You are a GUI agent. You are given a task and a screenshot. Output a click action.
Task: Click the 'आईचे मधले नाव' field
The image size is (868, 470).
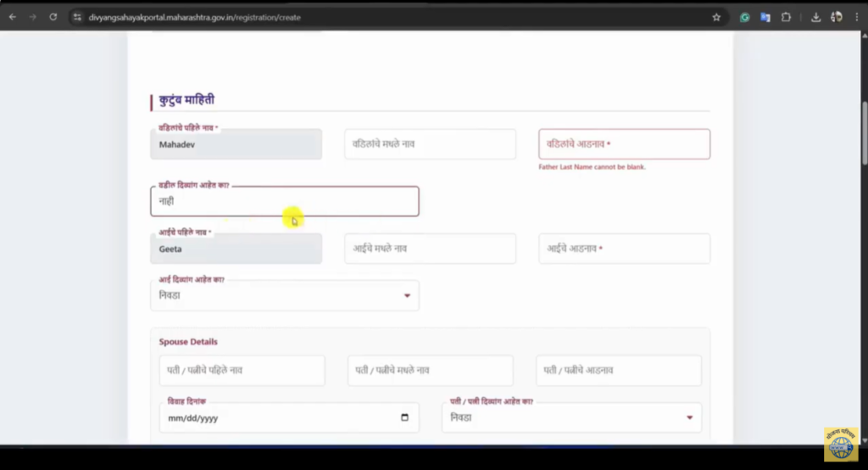(x=430, y=249)
